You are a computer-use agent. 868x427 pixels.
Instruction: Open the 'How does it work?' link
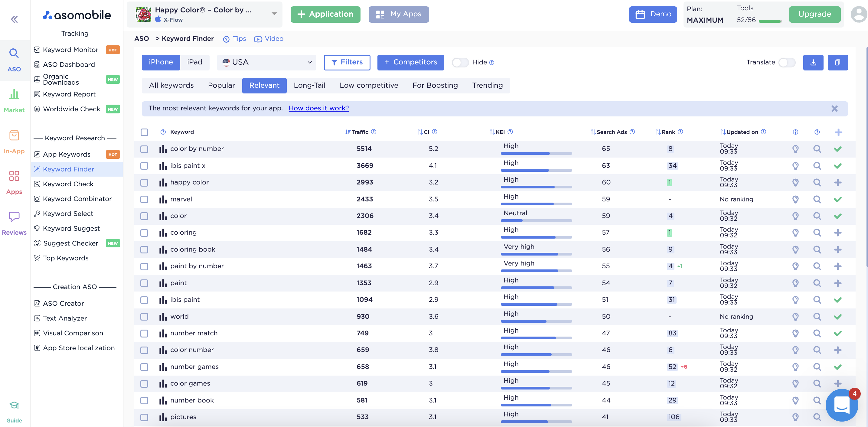click(x=318, y=108)
